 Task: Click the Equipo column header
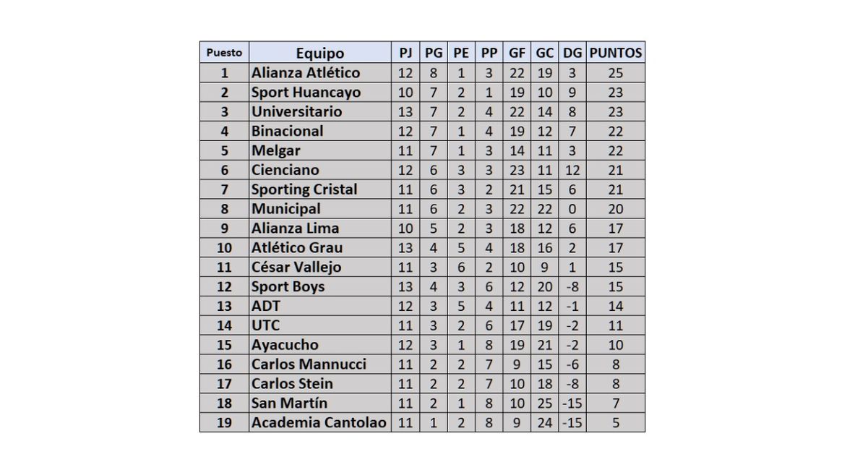tap(319, 53)
